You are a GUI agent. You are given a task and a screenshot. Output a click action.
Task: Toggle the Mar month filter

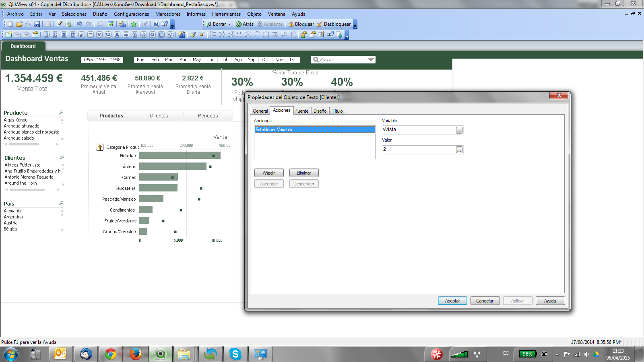tap(169, 60)
